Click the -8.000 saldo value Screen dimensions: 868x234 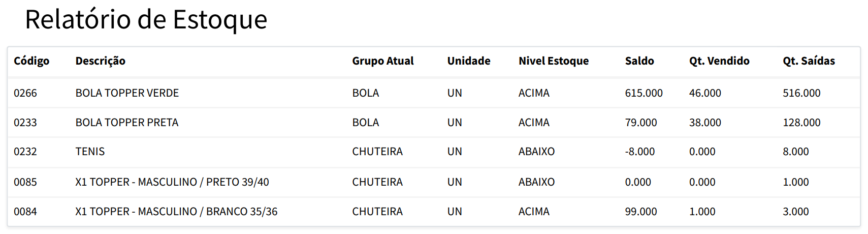(x=639, y=152)
